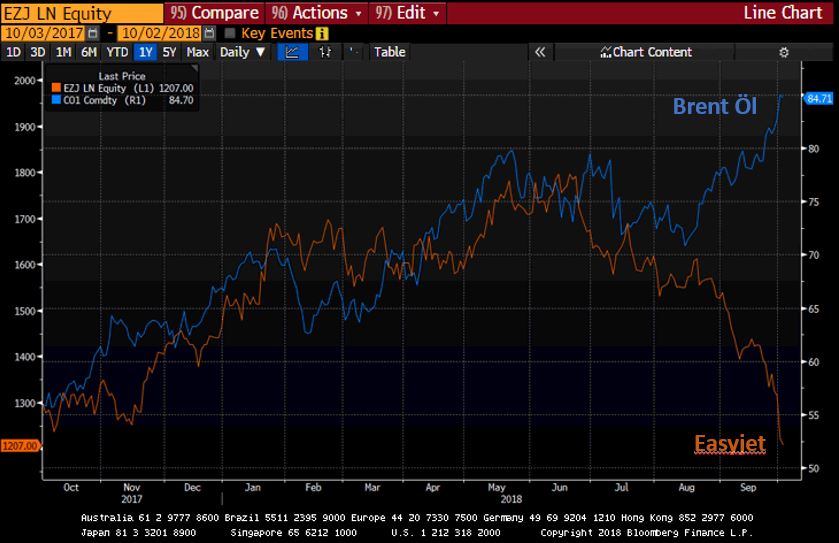Set the range to 6M
This screenshot has height=543, width=839.
(x=89, y=52)
